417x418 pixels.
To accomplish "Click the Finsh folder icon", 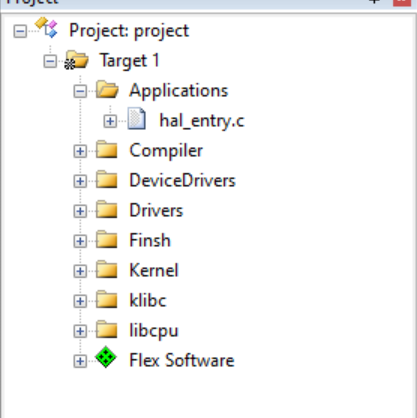I will (107, 239).
